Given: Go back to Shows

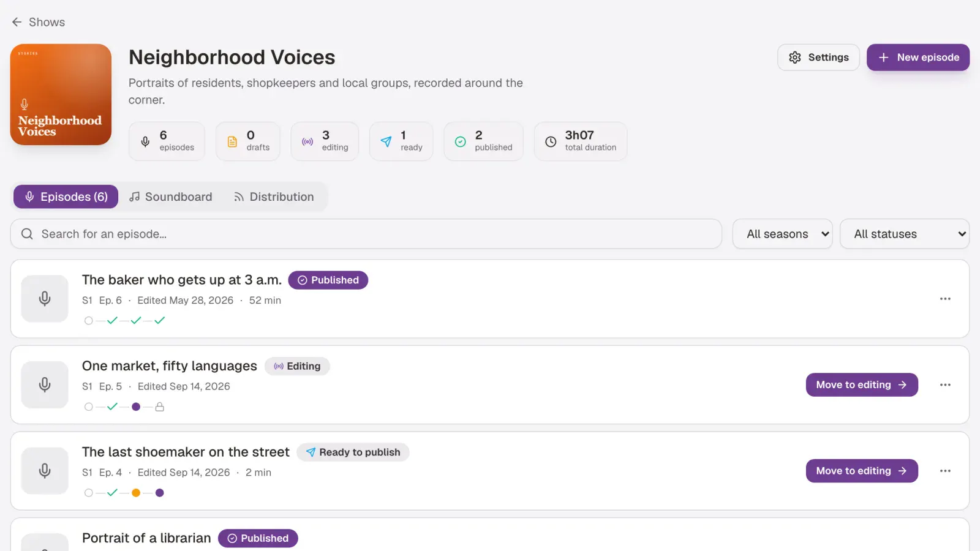Looking at the screenshot, I should (38, 22).
